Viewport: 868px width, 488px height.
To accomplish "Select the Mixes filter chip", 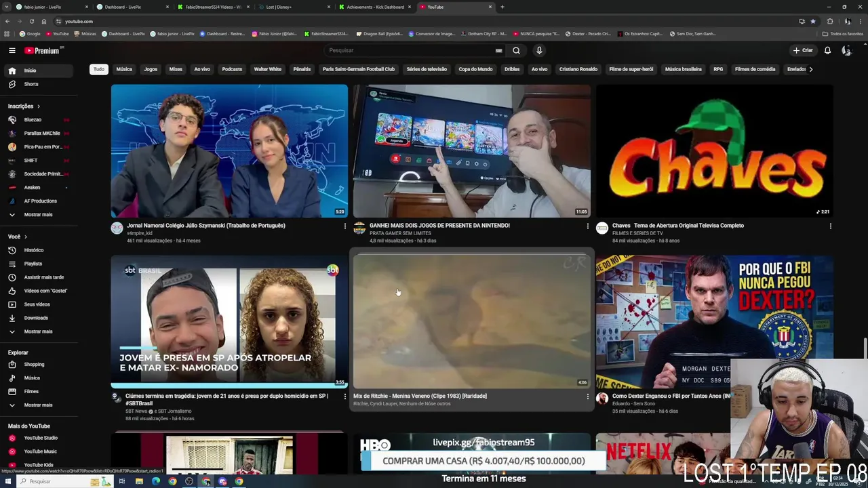I will (176, 69).
